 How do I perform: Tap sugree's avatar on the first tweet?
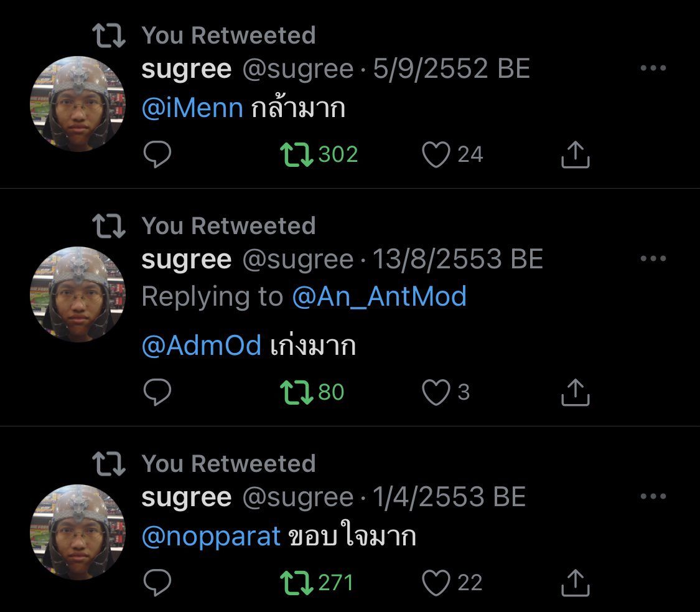[78, 104]
